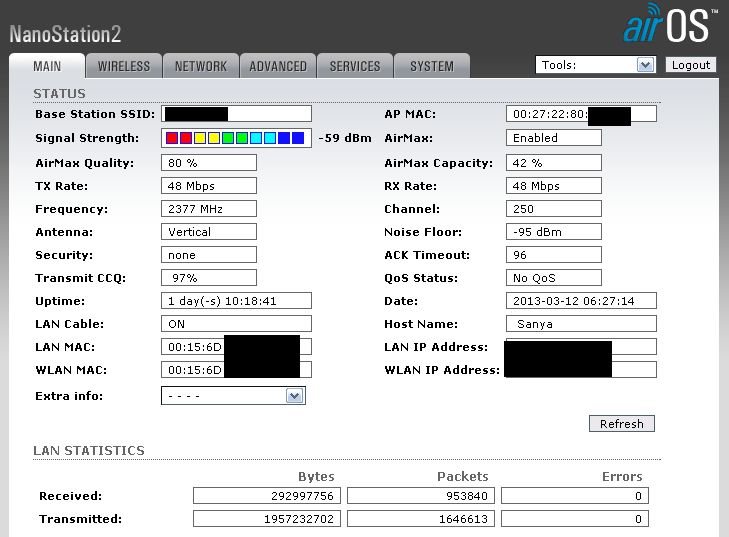Click the NanoStation2 title
Viewport: 729px width, 537px height.
(x=65, y=34)
